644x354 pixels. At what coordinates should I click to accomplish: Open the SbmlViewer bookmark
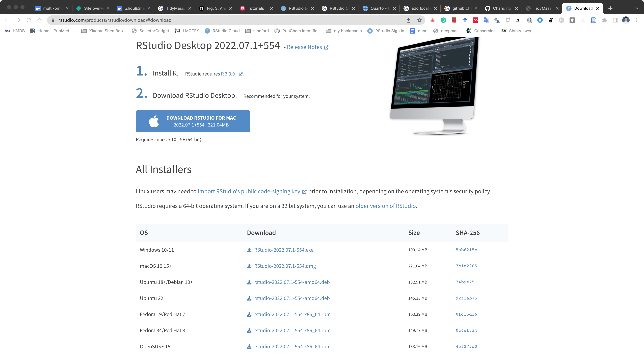[x=516, y=31]
